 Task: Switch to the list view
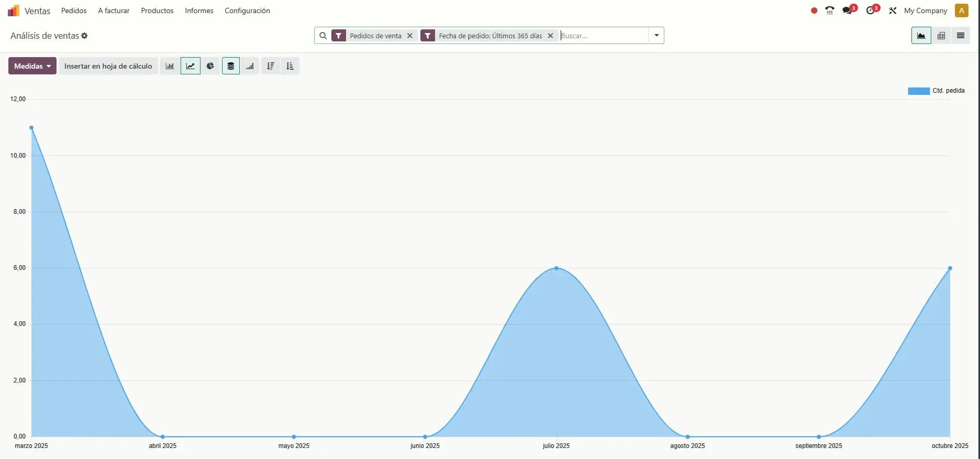point(960,36)
